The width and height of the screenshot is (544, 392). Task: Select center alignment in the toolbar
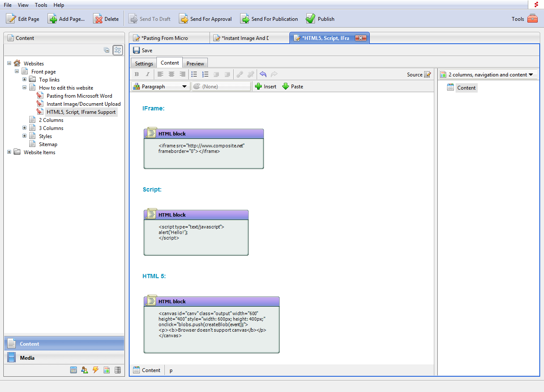[171, 74]
